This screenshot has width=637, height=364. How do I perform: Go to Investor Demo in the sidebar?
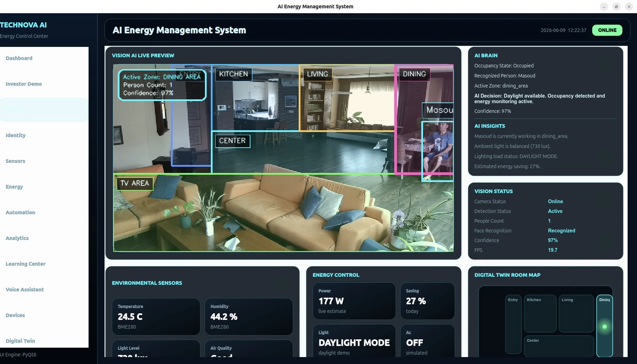tap(44, 84)
